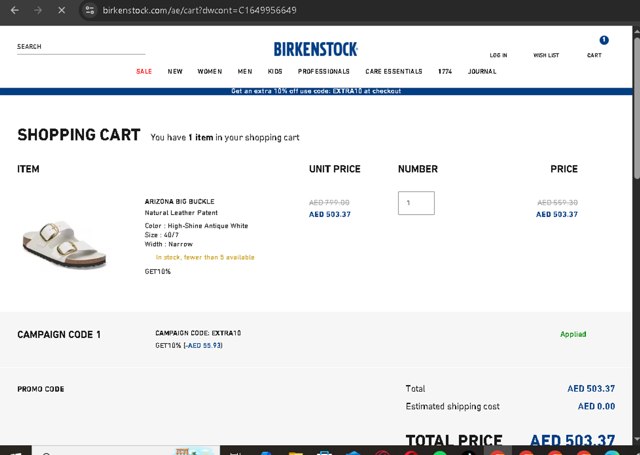Click the browser forward arrow
Screen dimensions: 640x455
click(38, 10)
